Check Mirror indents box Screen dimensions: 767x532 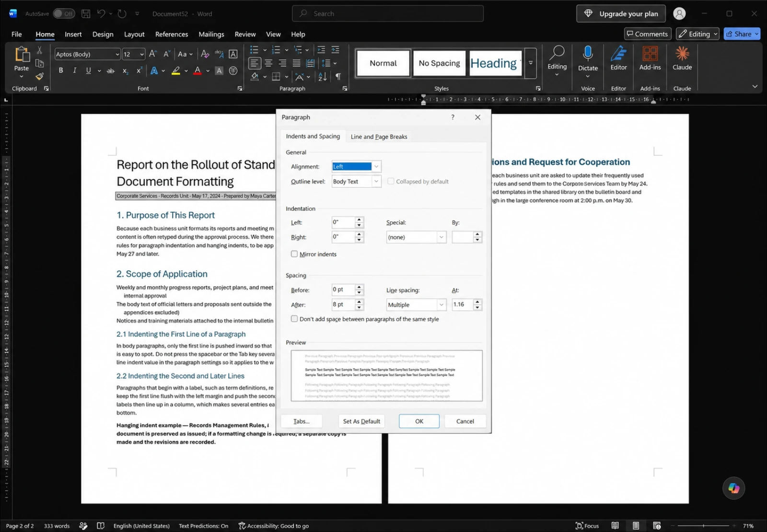click(294, 254)
